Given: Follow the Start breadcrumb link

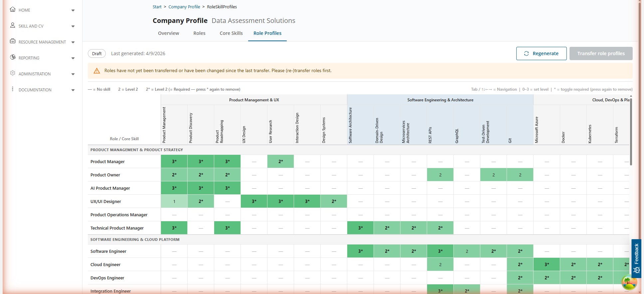Looking at the screenshot, I should click(157, 7).
